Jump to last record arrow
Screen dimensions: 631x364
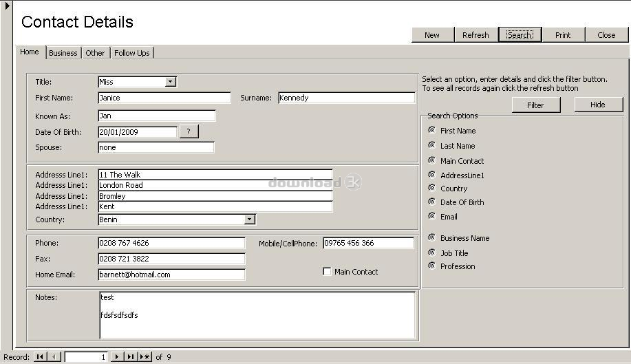tap(131, 356)
